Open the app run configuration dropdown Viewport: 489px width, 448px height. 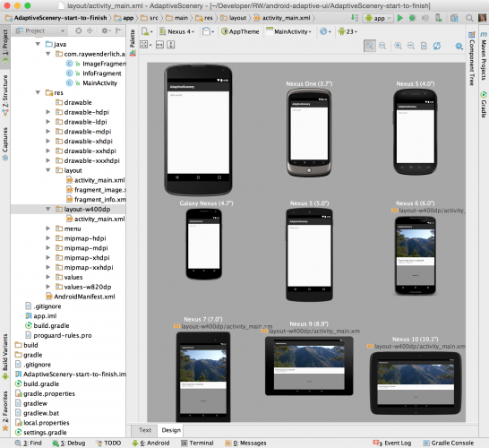pos(378,19)
